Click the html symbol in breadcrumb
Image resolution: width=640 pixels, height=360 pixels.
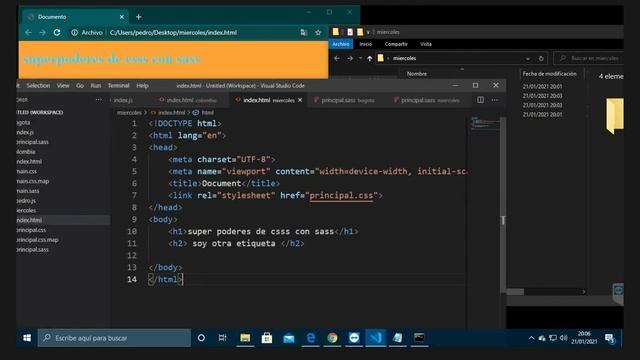[207, 113]
